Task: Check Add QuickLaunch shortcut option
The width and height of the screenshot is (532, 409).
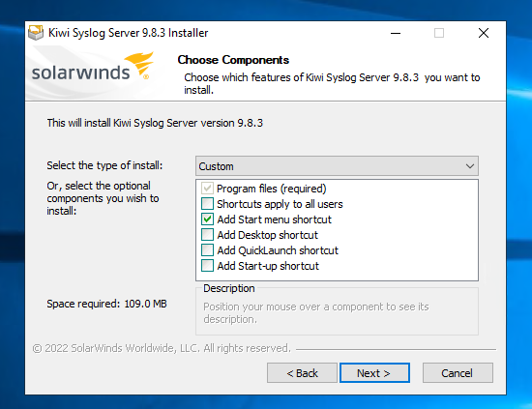Action: [207, 250]
